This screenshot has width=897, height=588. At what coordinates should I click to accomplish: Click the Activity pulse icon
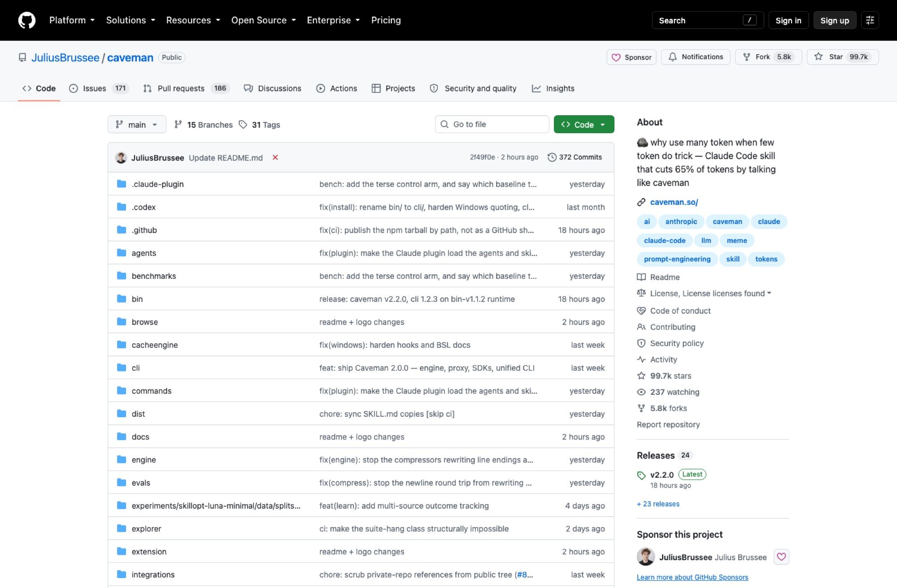[641, 359]
